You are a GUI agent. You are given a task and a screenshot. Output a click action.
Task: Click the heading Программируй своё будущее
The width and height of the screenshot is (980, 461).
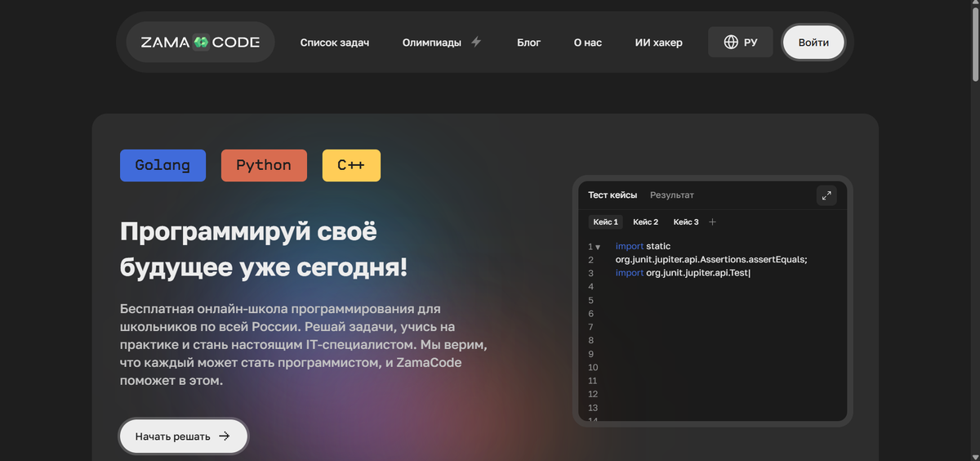(x=264, y=248)
